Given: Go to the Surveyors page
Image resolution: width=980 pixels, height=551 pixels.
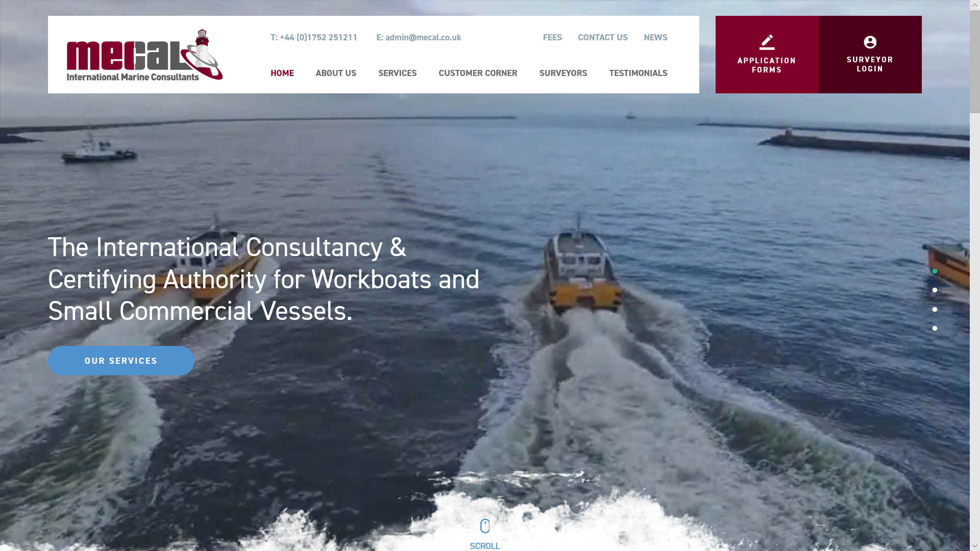Looking at the screenshot, I should pos(563,73).
